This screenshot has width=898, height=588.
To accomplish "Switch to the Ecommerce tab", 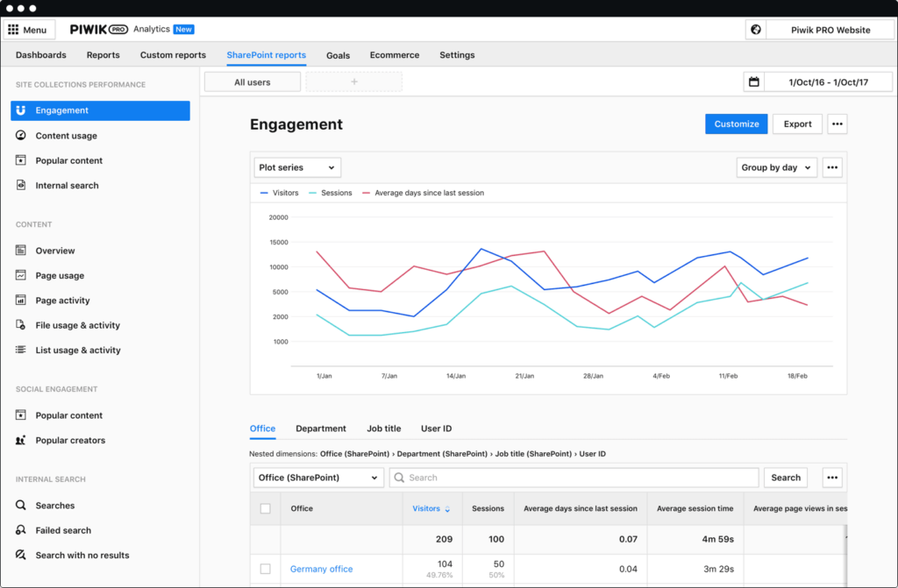I will 395,55.
